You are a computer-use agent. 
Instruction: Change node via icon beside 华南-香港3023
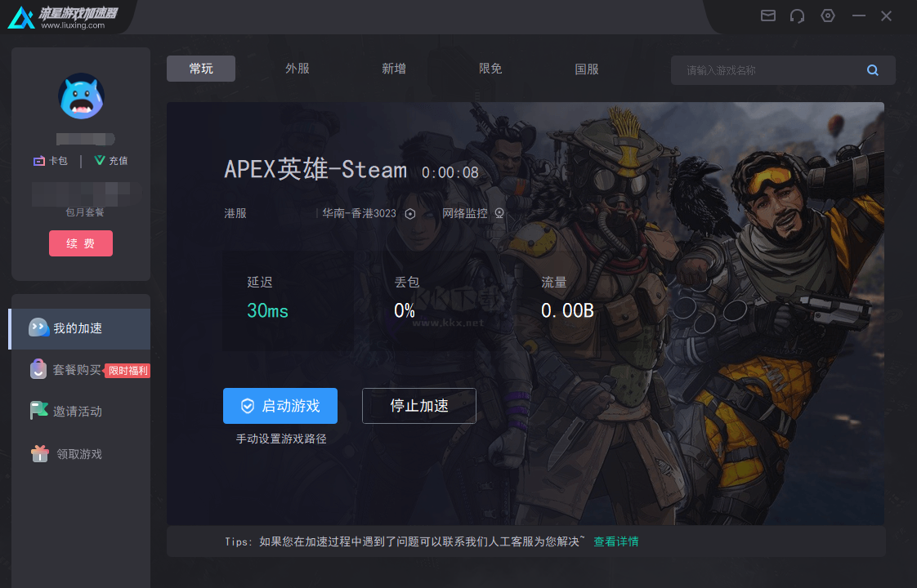pyautogui.click(x=410, y=214)
